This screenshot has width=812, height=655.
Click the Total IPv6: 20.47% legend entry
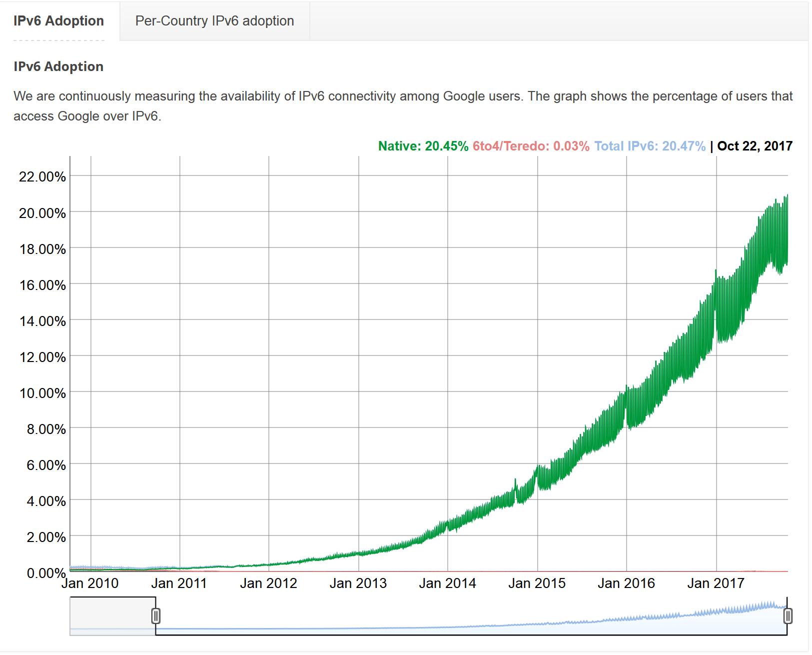pos(650,146)
